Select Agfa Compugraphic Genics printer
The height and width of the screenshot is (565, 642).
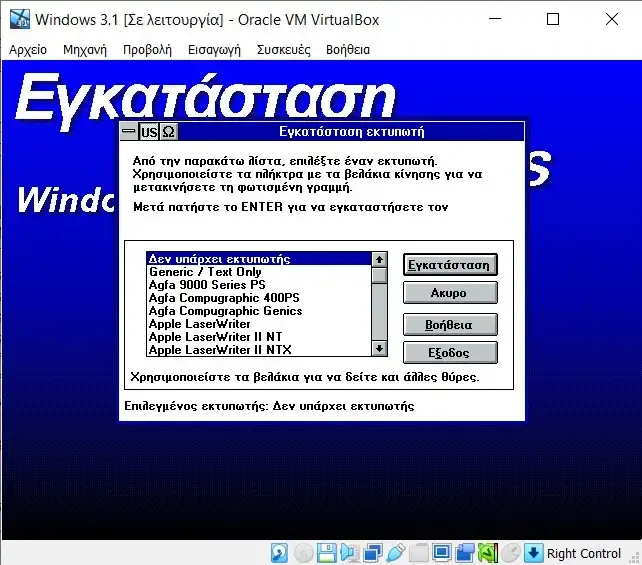pos(259,311)
